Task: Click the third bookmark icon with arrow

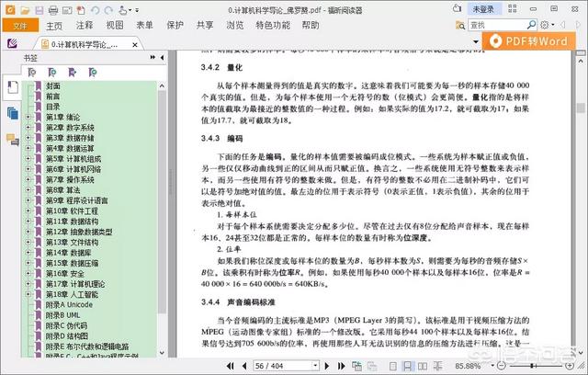Action: click(72, 72)
